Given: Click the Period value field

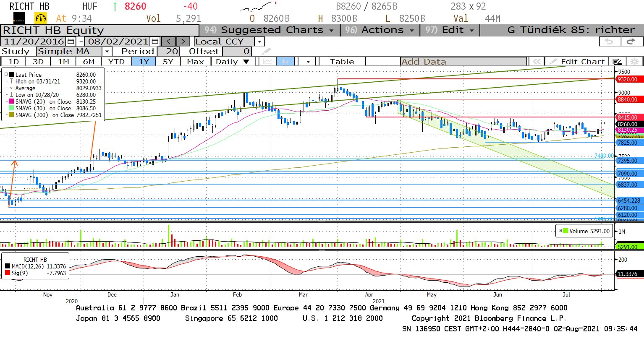Looking at the screenshot, I should point(168,51).
